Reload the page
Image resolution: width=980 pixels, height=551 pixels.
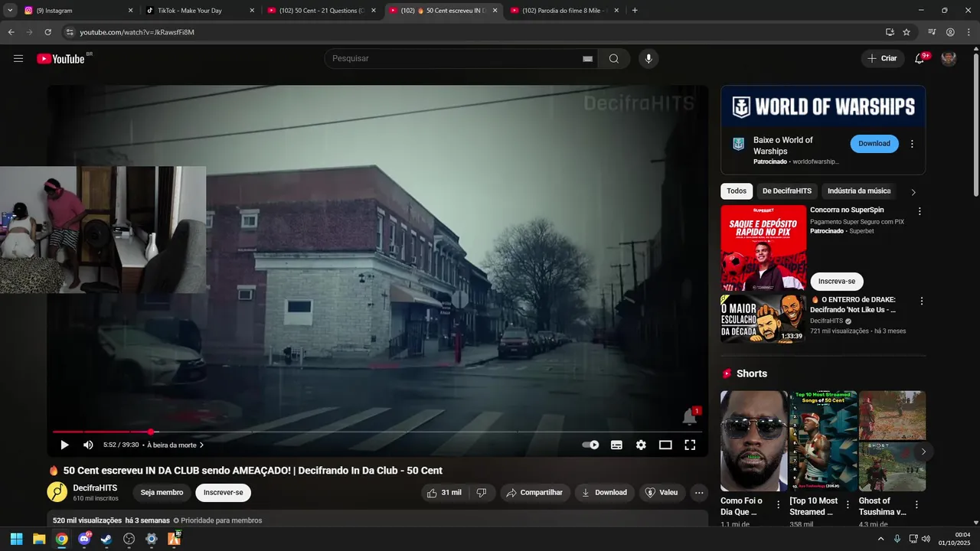click(47, 32)
